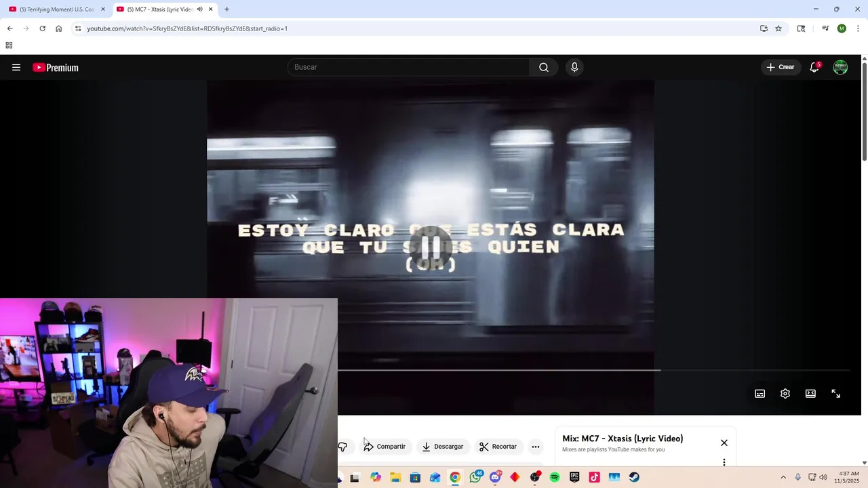Click the page's vertical scrollbar
Screen dimensions: 868x488
(x=864, y=111)
